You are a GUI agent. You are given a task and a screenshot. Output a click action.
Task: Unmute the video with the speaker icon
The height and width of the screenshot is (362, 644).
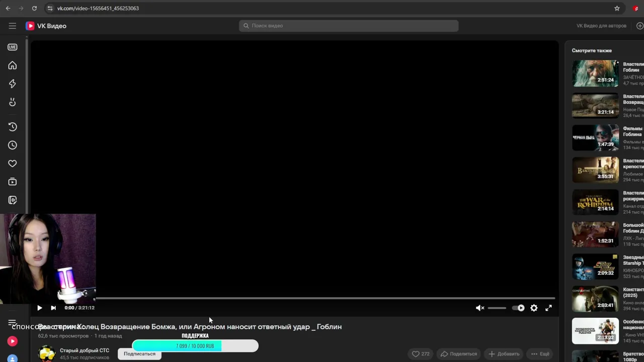(x=480, y=308)
